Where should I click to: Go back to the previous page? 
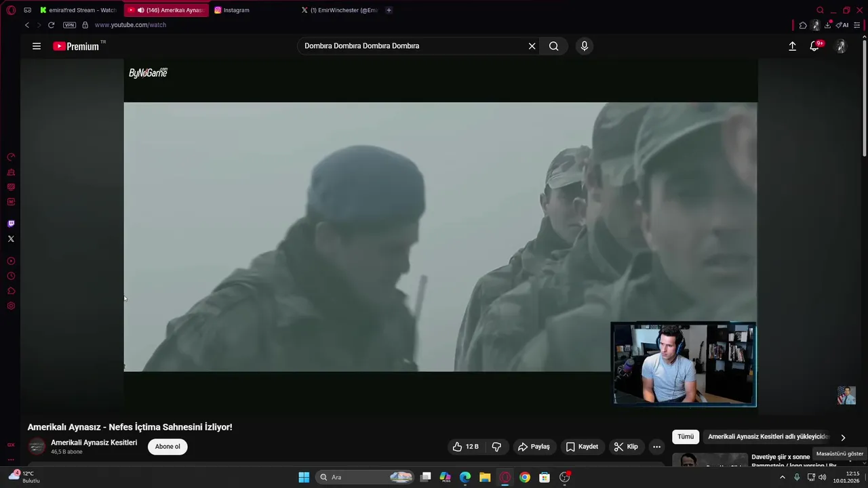27,25
